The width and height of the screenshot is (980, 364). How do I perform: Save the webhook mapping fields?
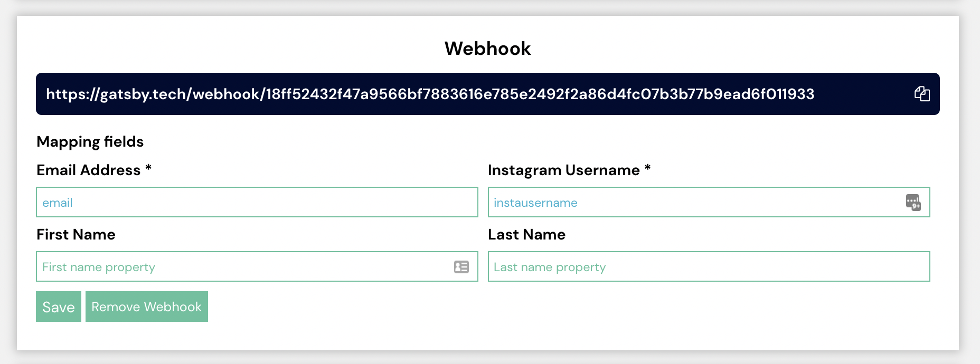(x=59, y=306)
